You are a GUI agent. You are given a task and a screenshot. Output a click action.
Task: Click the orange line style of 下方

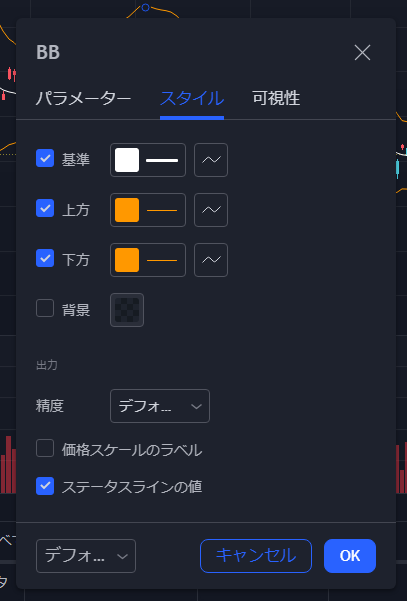[x=162, y=260]
